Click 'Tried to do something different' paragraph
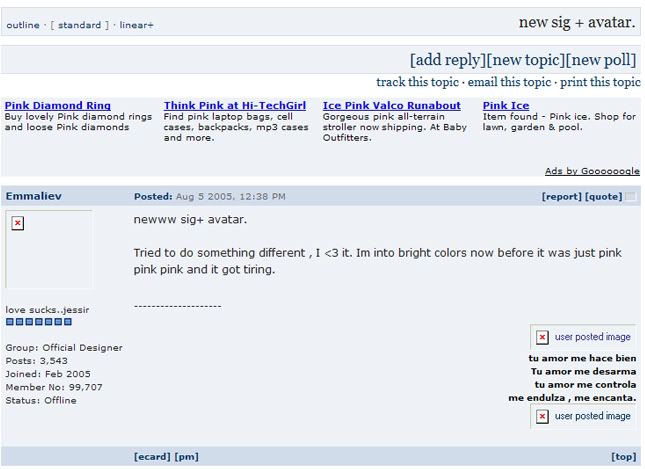645x469 pixels. pyautogui.click(x=377, y=261)
